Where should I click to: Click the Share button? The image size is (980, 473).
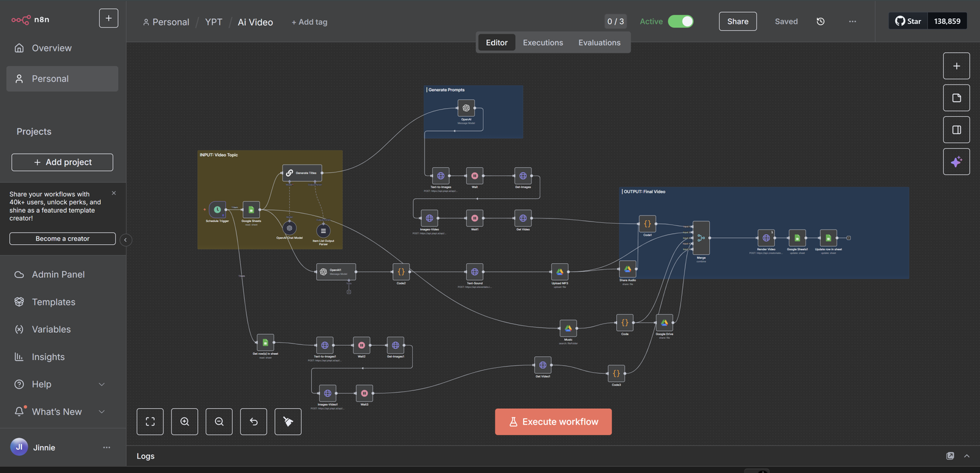coord(737,21)
